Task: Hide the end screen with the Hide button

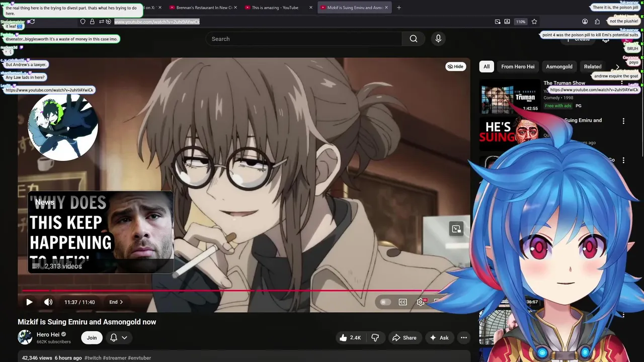Action: [x=455, y=66]
